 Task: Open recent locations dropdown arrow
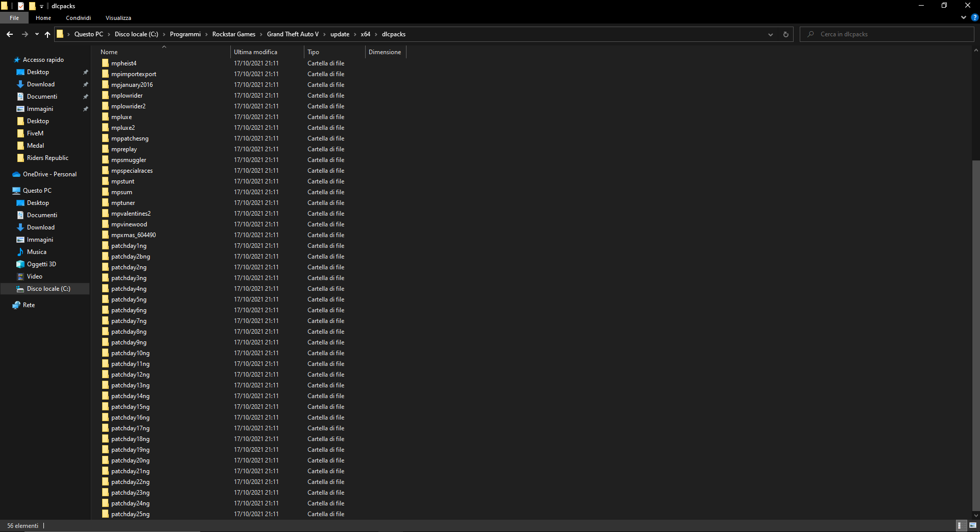37,34
